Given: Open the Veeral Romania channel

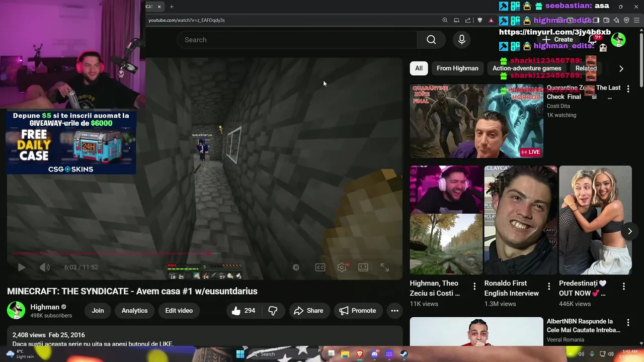Looking at the screenshot, I should click(x=565, y=340).
